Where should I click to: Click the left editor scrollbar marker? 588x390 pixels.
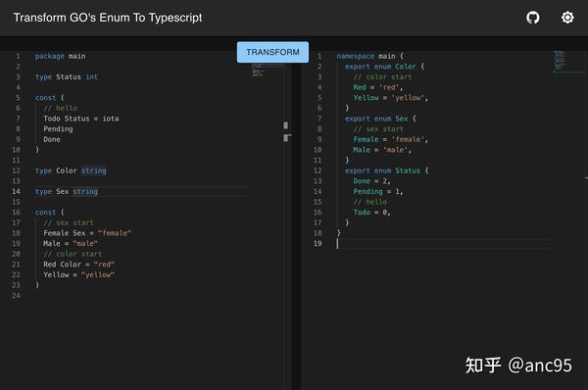point(286,125)
